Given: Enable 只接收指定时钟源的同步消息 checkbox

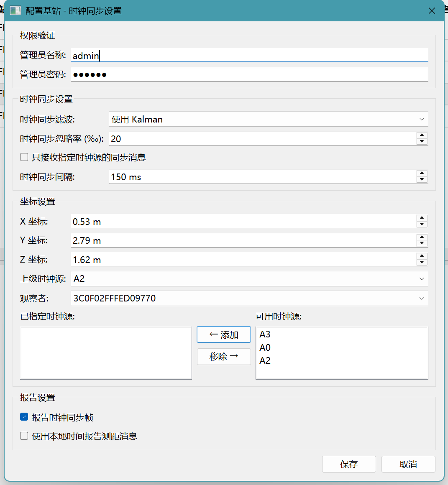Looking at the screenshot, I should point(24,157).
